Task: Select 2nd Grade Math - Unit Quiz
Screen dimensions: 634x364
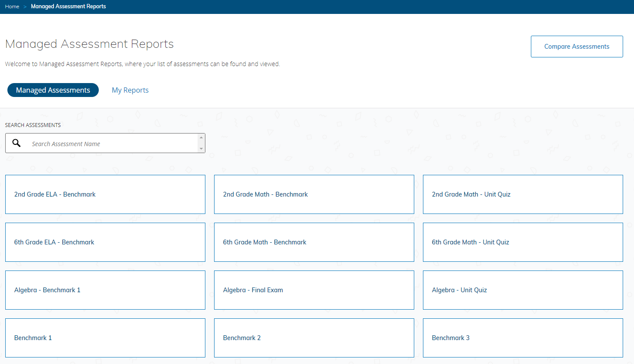Action: pos(523,194)
